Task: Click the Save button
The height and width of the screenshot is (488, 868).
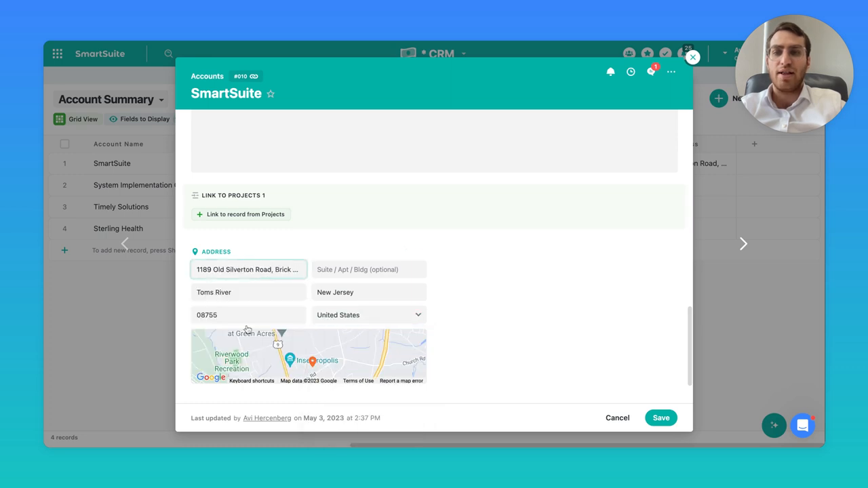Action: (x=661, y=418)
